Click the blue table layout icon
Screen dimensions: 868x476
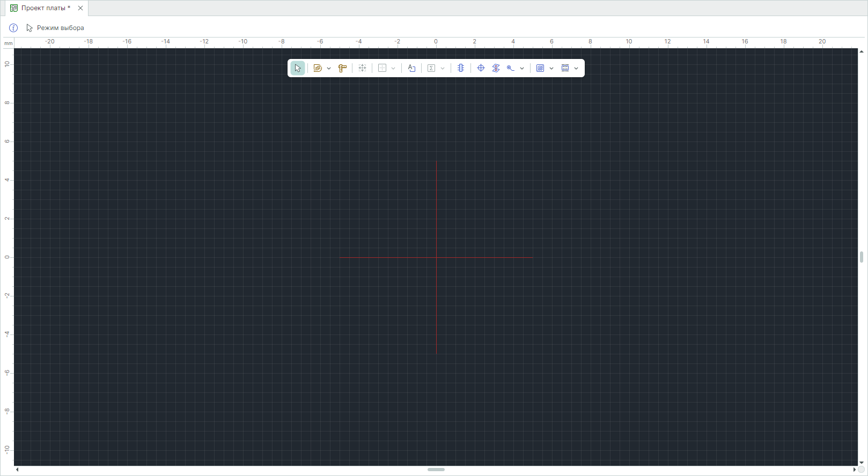[565, 68]
